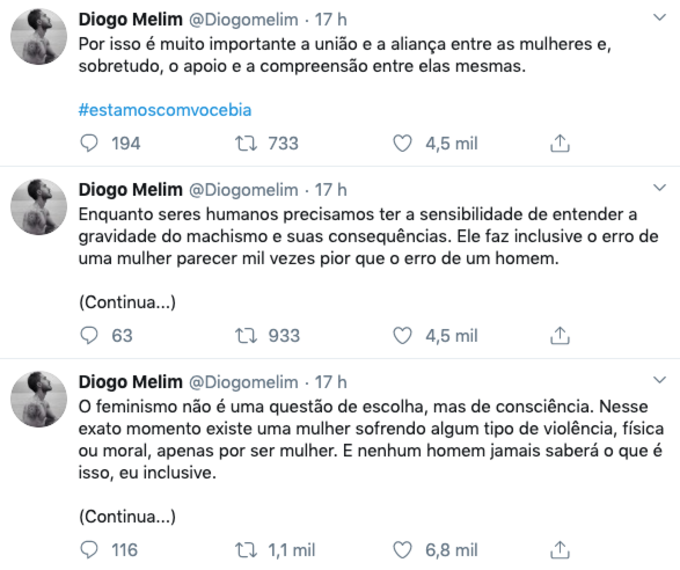Screen dimensions: 680x570
Task: Reply to the tweet about feminismo
Action: pyautogui.click(x=88, y=549)
